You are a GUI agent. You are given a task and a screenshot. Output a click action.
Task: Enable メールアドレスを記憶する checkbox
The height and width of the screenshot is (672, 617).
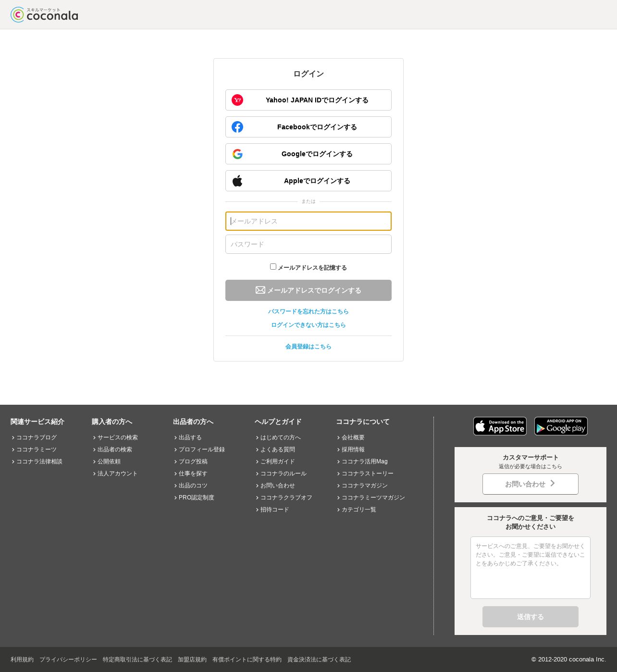point(273,266)
